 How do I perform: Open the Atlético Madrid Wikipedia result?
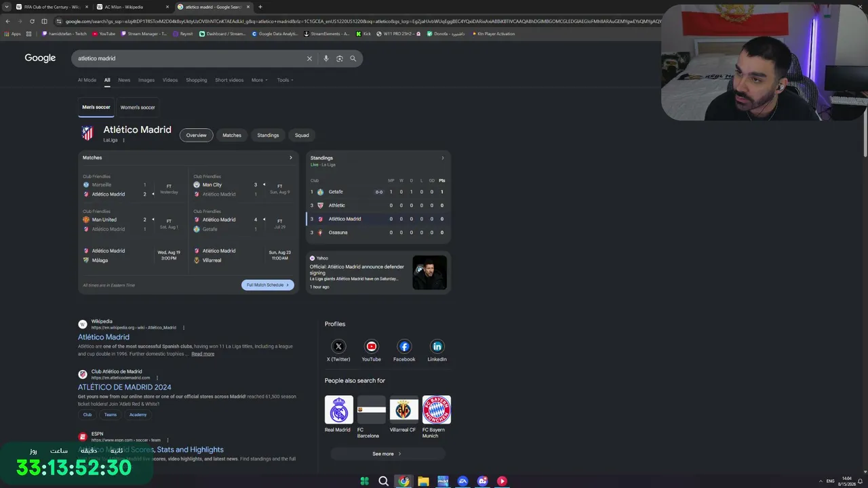[104, 337]
